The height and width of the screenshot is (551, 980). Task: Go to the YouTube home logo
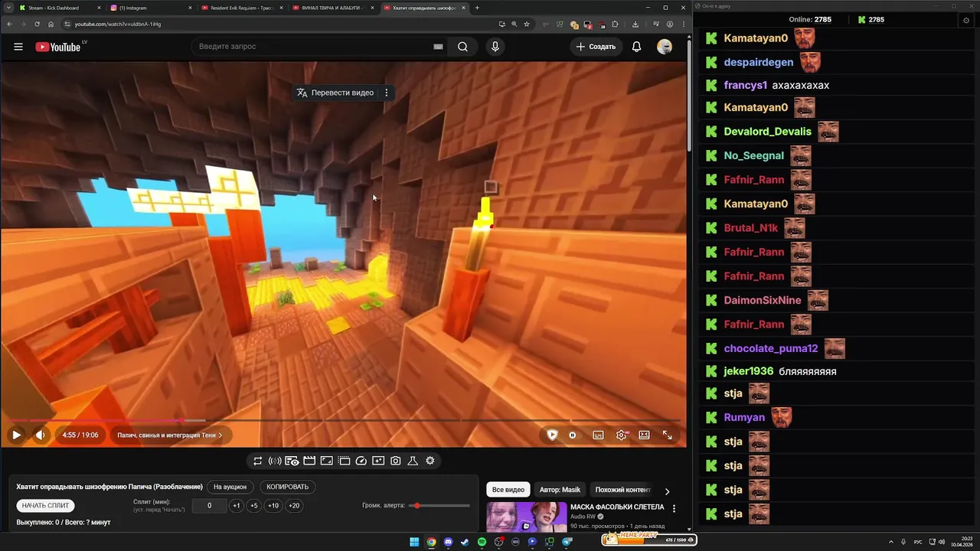point(58,47)
